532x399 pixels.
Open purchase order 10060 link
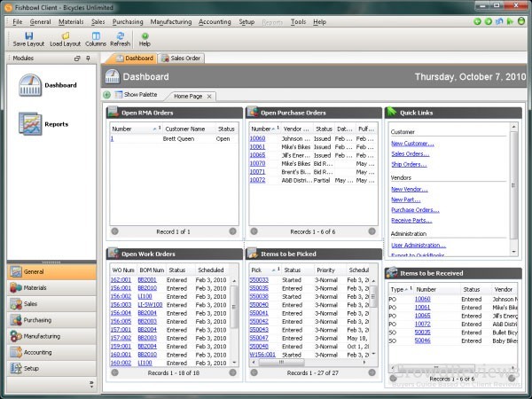click(257, 138)
